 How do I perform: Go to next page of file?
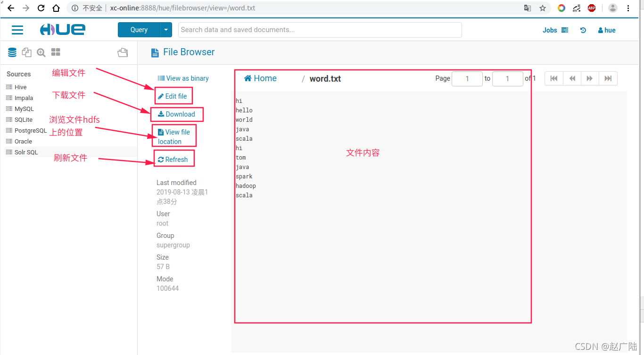tap(590, 78)
